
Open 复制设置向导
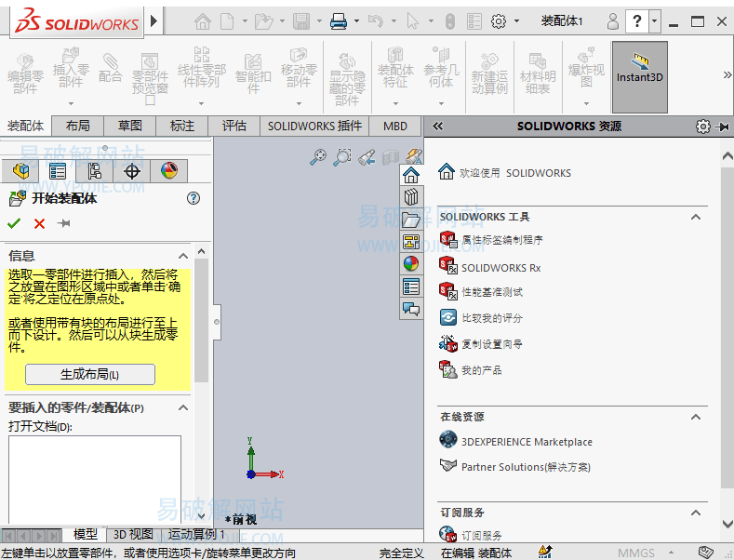pyautogui.click(x=481, y=344)
